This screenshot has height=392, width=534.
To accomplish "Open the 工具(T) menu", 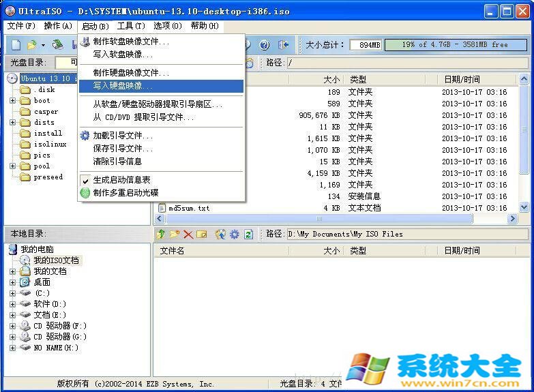I will tap(130, 26).
